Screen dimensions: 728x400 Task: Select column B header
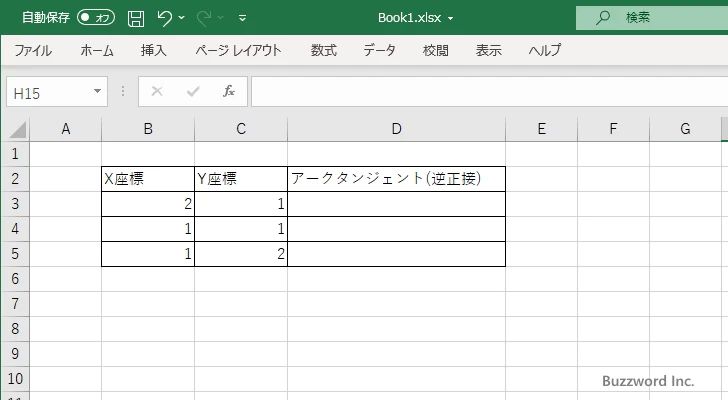pyautogui.click(x=148, y=129)
